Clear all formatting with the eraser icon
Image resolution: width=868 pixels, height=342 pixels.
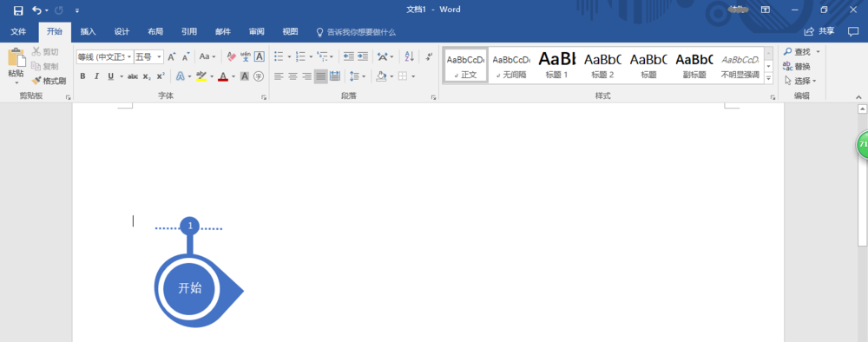[x=232, y=56]
